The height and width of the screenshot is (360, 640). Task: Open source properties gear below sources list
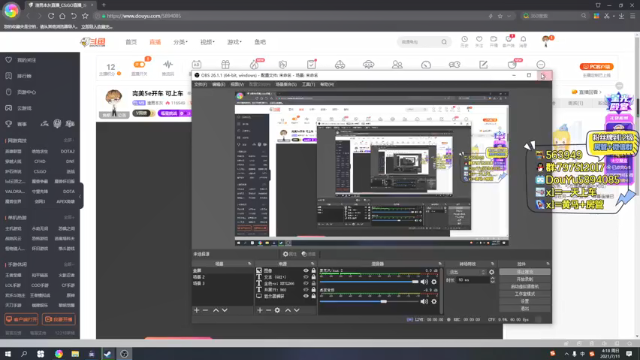pyautogui.click(x=277, y=310)
